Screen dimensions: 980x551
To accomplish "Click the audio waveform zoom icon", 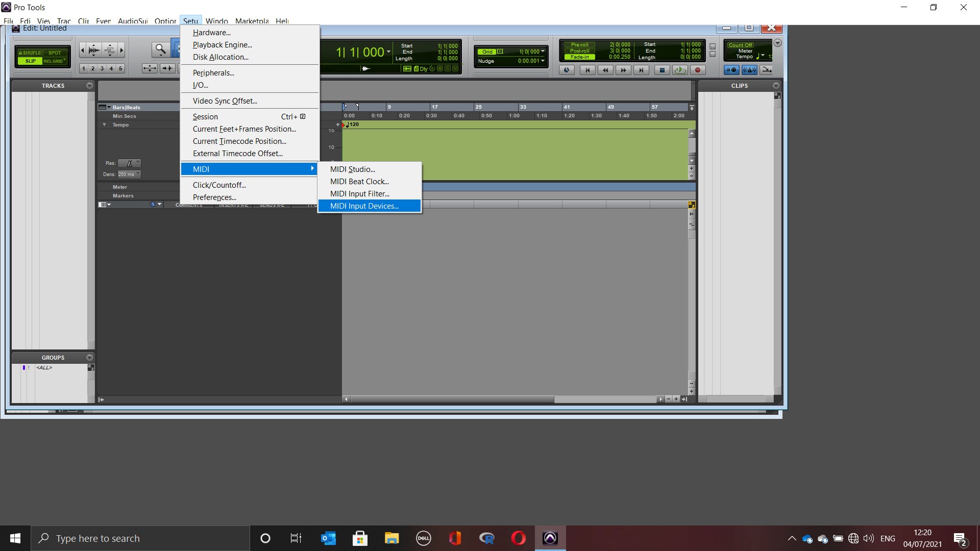I will [x=94, y=50].
